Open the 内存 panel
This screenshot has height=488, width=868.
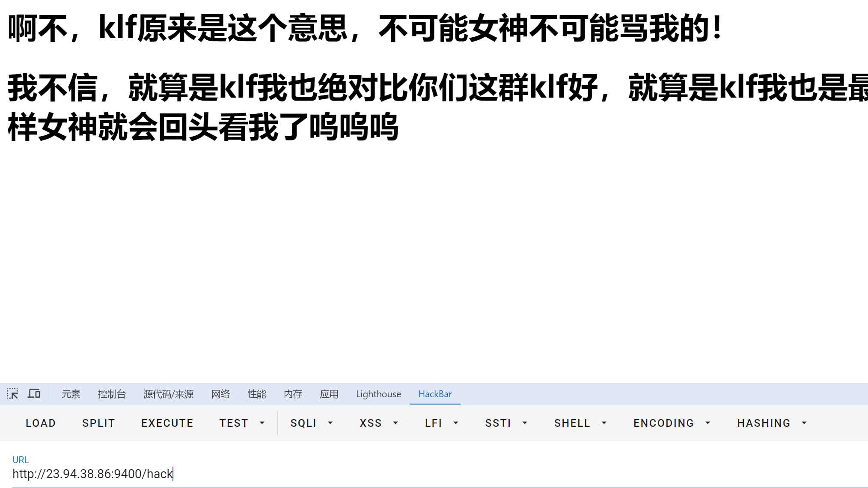click(293, 394)
